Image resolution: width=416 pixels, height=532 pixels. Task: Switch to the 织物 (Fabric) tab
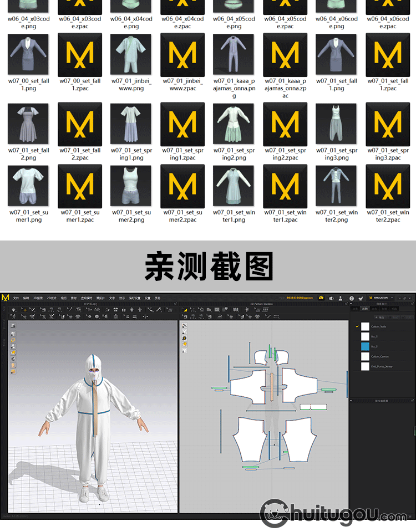pos(364,309)
